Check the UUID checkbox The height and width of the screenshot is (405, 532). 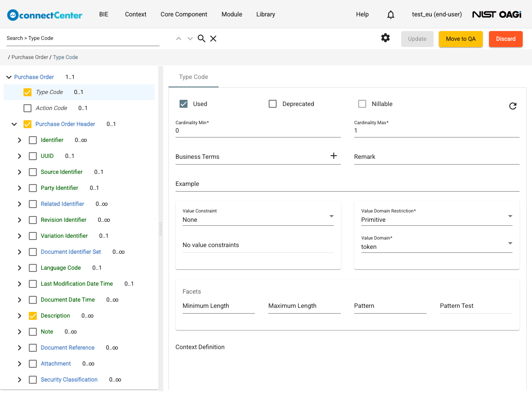coord(33,156)
